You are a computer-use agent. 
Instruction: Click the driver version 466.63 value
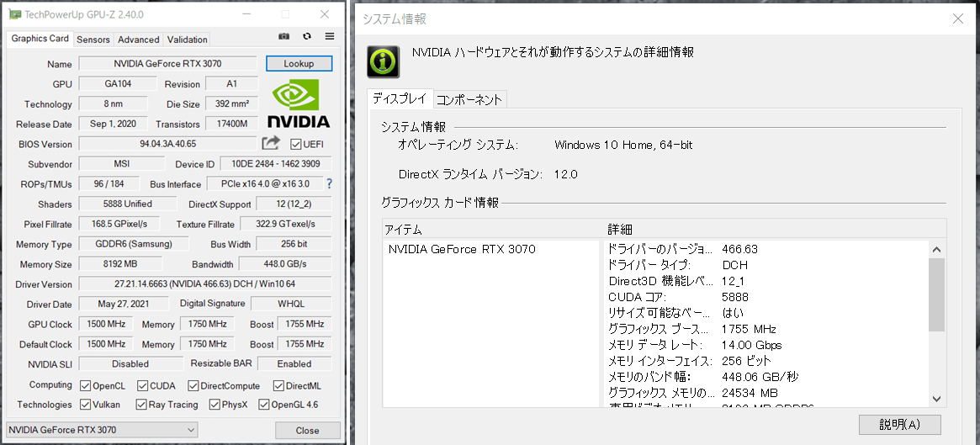click(739, 249)
